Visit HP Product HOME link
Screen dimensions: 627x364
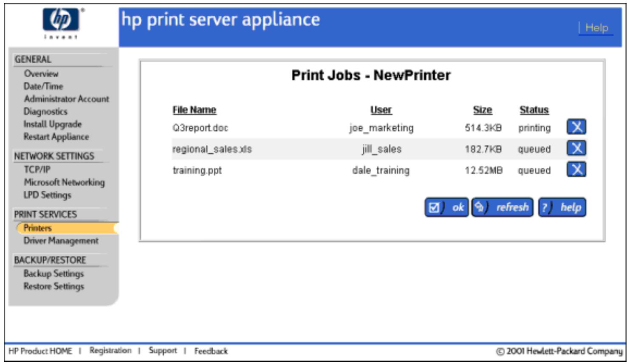(40, 351)
